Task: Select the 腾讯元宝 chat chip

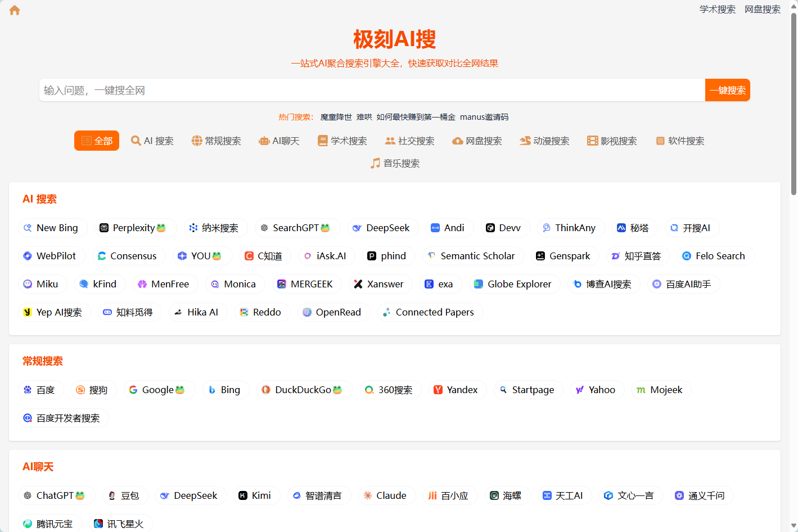Action: [49, 524]
